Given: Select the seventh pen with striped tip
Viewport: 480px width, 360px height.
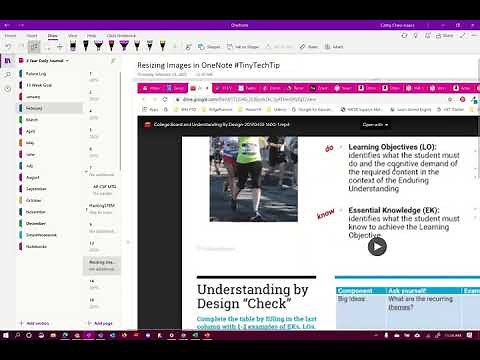Looking at the screenshot, I should (x=150, y=46).
